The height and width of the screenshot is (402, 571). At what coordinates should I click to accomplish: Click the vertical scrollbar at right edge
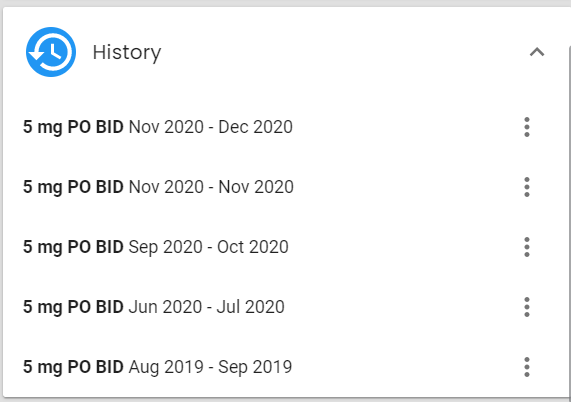[x=569, y=222]
